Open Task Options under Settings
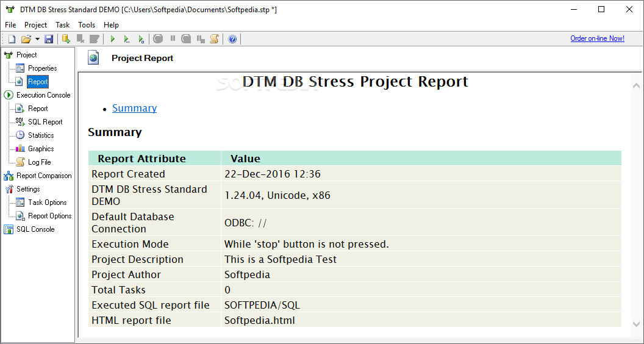Screen dimensions: 644x344 click(x=47, y=202)
